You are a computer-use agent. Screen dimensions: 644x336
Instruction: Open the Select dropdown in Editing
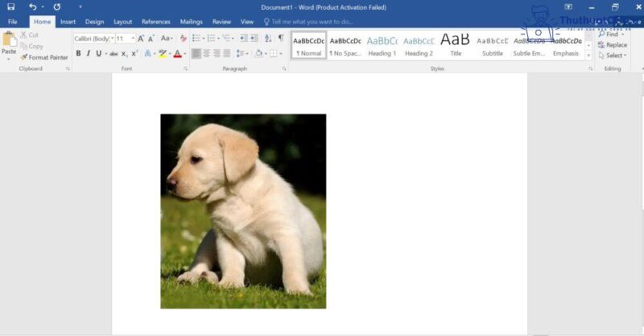click(613, 55)
